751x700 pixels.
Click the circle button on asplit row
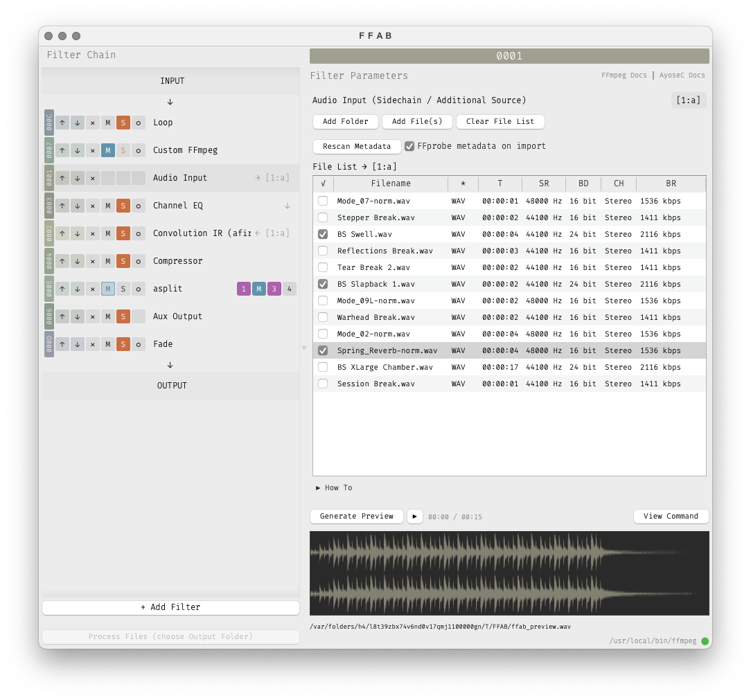pos(139,289)
